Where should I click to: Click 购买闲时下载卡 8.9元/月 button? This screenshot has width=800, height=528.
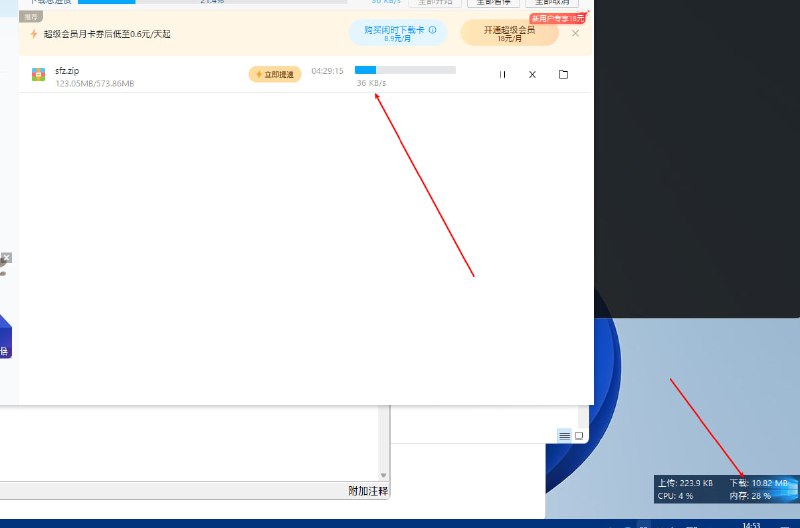(398, 33)
